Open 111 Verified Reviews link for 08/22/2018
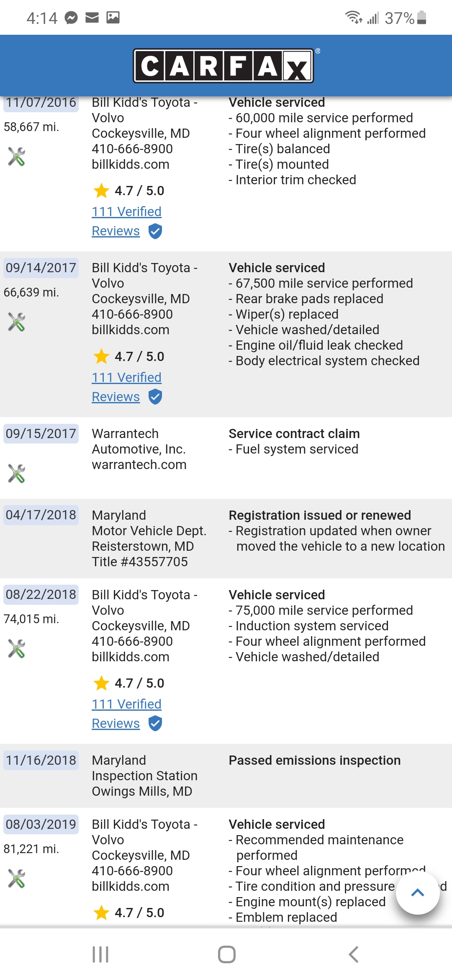The image size is (452, 980). click(126, 704)
